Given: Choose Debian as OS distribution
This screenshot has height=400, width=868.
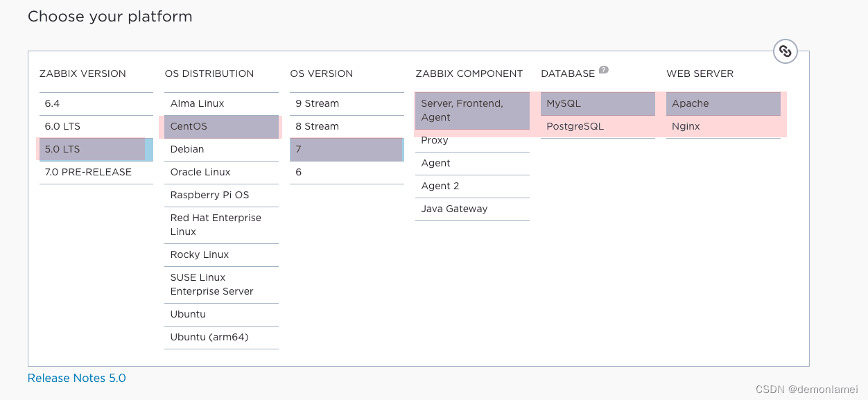Looking at the screenshot, I should tap(222, 150).
